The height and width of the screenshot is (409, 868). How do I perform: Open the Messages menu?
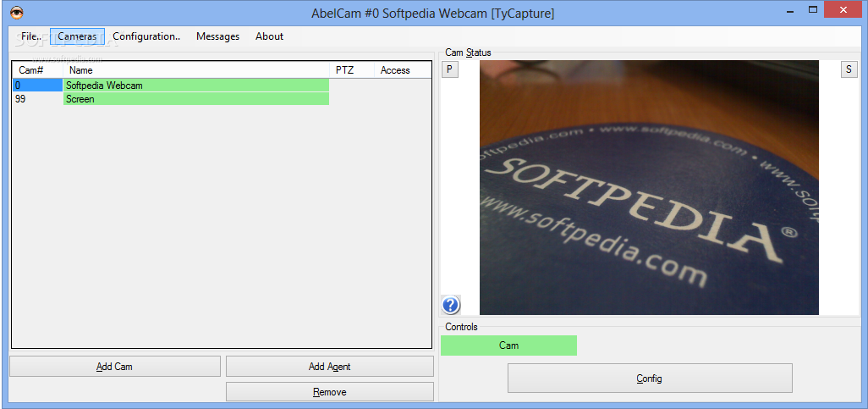[x=218, y=36]
